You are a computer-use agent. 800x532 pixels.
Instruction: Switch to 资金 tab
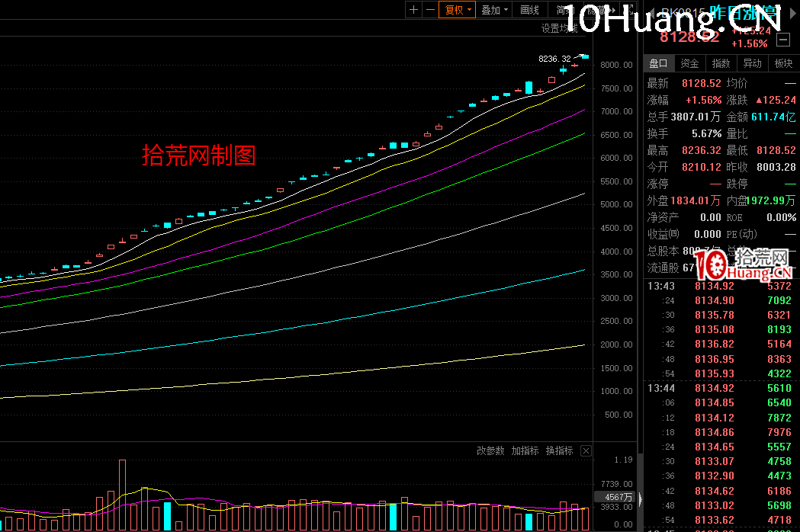pos(689,63)
